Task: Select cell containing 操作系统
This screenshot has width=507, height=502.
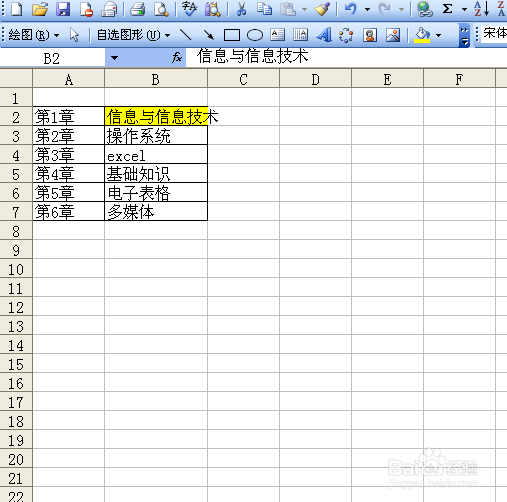Action: [x=156, y=135]
